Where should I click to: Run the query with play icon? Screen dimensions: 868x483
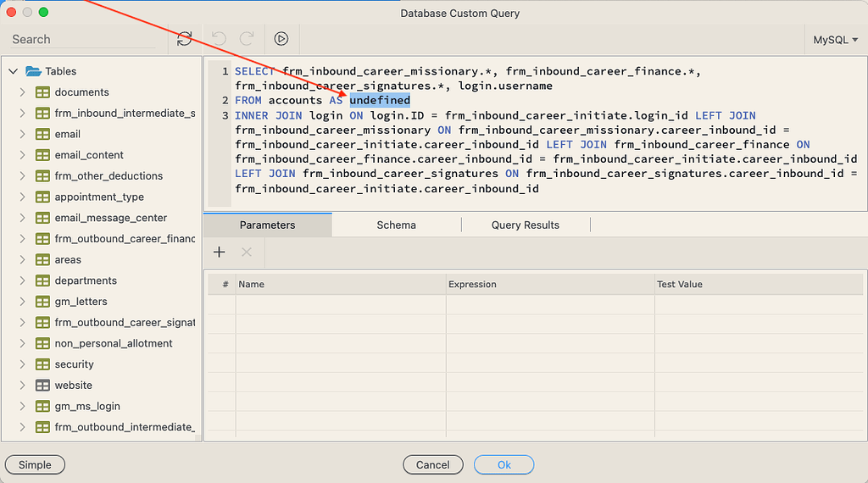(x=281, y=39)
